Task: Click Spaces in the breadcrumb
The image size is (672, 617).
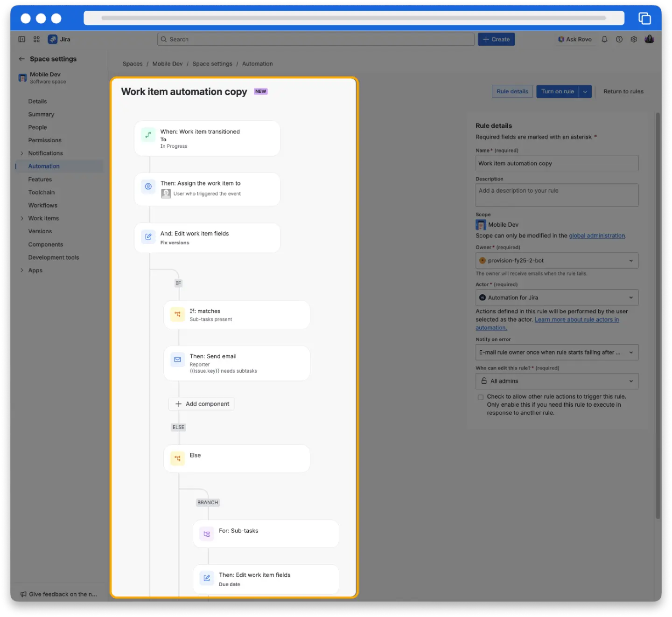Action: pos(133,64)
